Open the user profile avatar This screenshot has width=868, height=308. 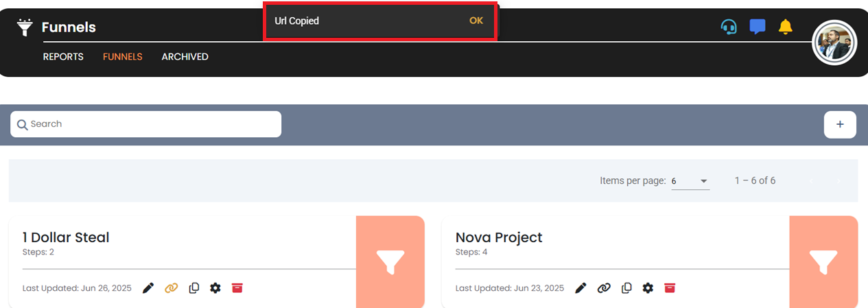(834, 43)
